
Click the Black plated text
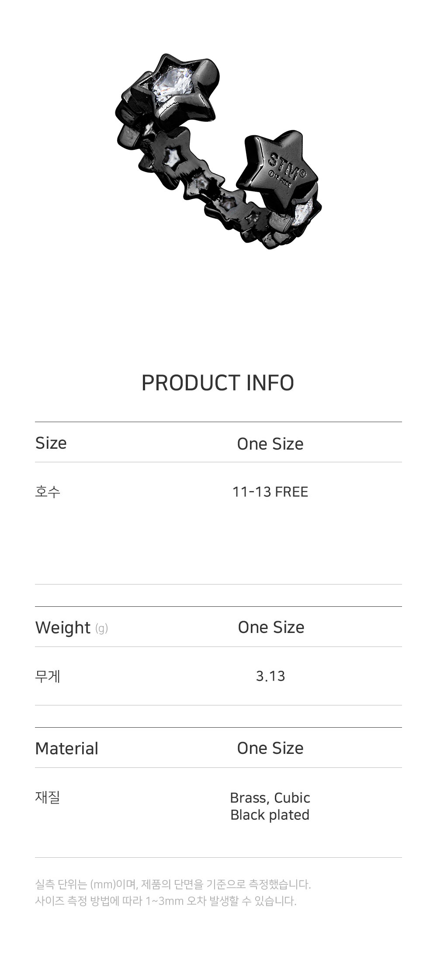[x=270, y=815]
